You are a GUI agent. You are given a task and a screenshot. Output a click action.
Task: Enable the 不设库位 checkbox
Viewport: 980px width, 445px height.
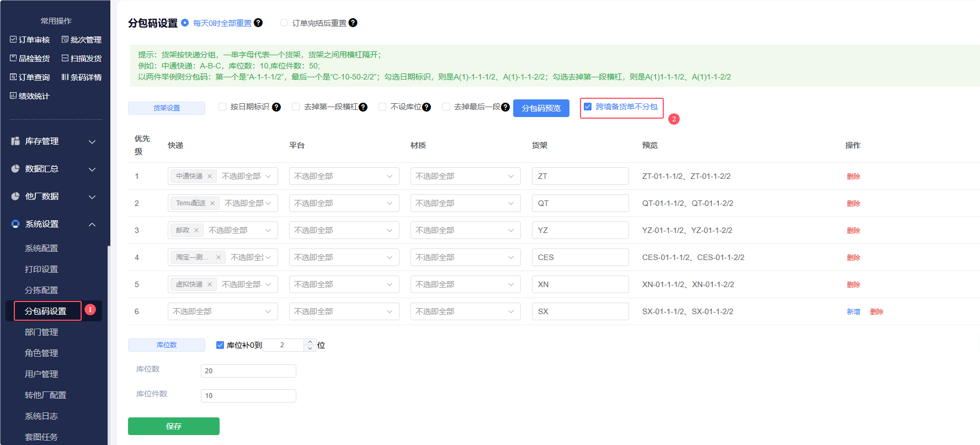[382, 107]
